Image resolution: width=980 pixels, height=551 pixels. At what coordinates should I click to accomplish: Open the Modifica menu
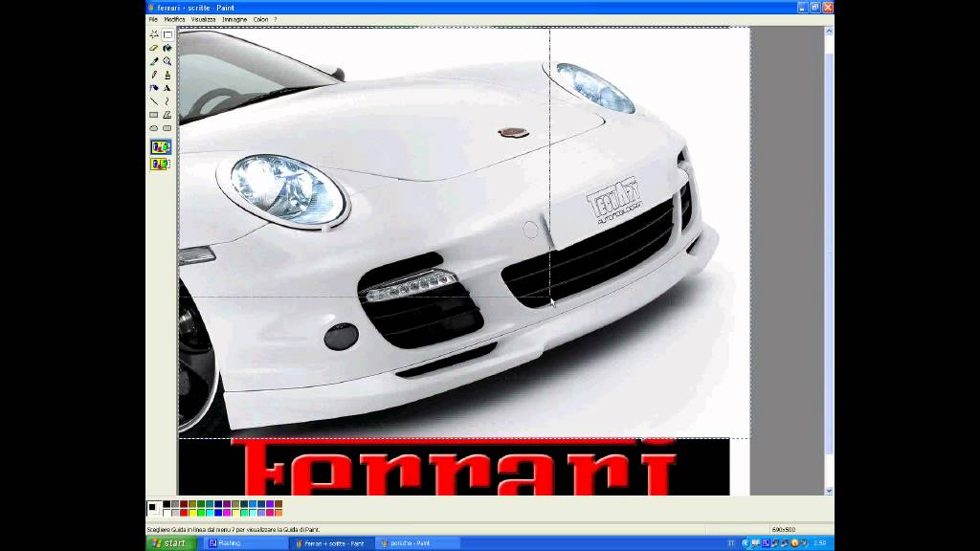click(174, 19)
